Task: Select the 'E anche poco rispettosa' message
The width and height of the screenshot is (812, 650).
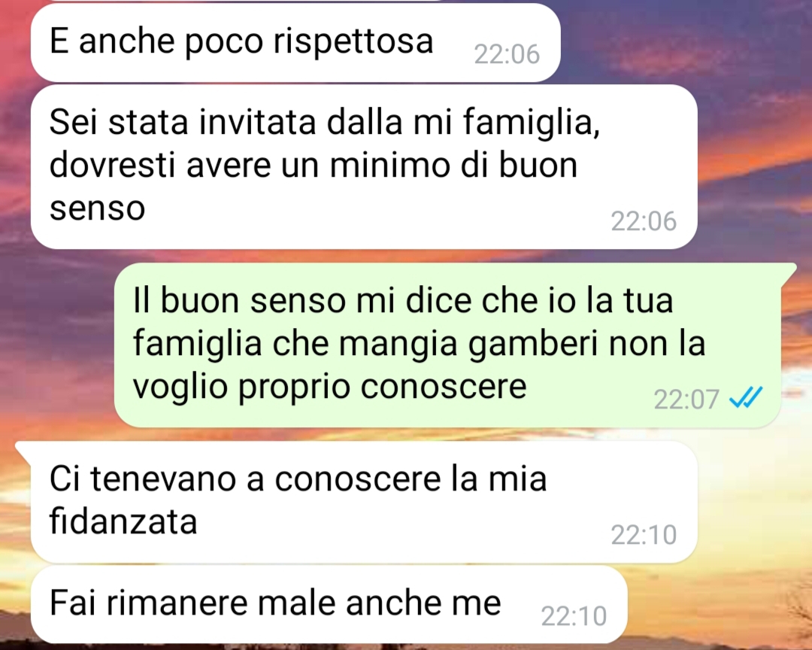Action: 295,42
